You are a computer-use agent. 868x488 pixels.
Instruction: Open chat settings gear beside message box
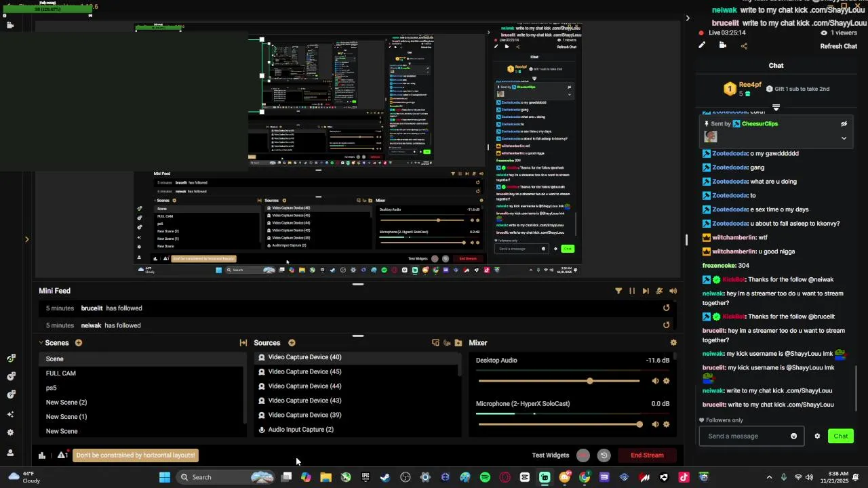click(817, 436)
